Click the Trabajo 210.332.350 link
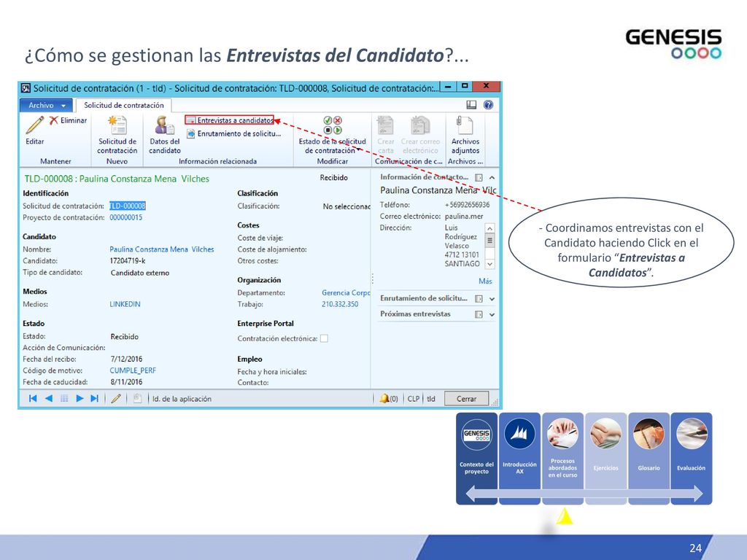Viewport: 747px width, 560px height. [x=340, y=304]
